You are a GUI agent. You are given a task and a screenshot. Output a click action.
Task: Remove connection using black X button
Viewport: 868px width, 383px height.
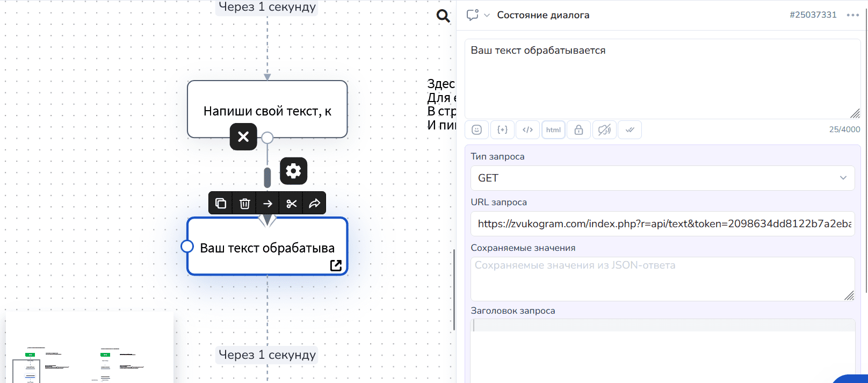tap(243, 136)
